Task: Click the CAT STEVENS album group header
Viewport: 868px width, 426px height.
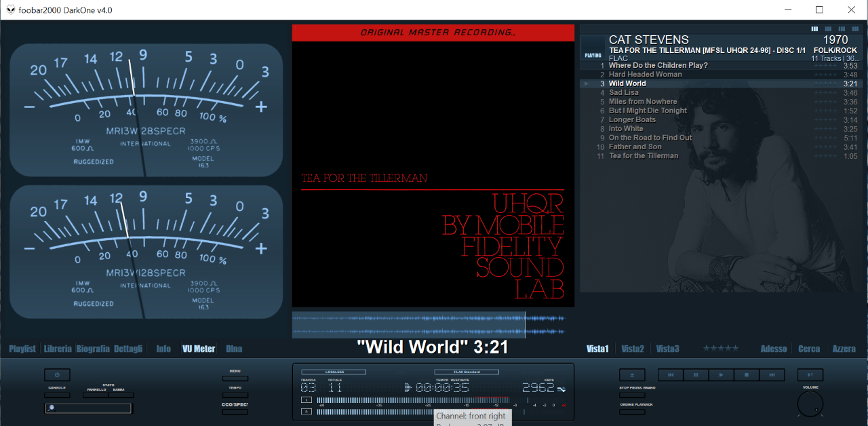Action: pyautogui.click(x=720, y=47)
